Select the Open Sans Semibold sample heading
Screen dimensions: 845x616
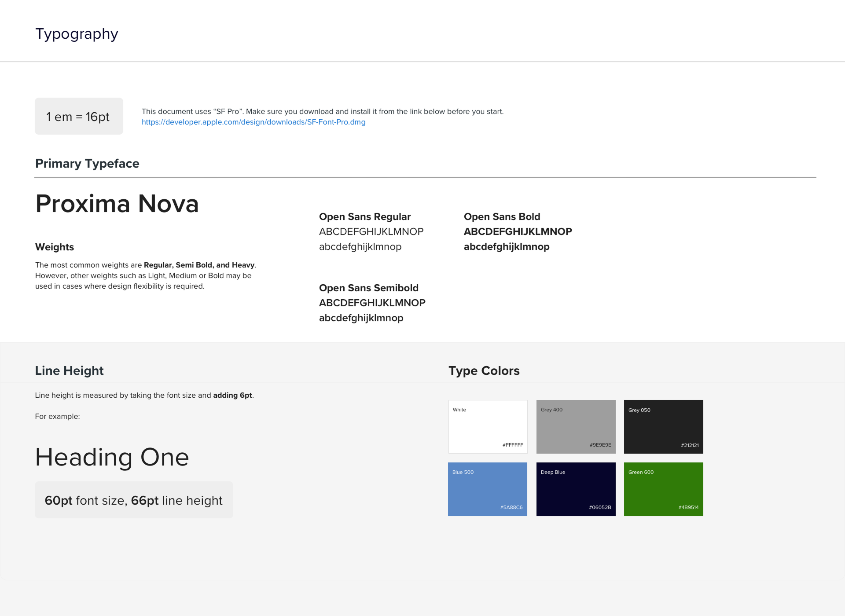tap(368, 288)
